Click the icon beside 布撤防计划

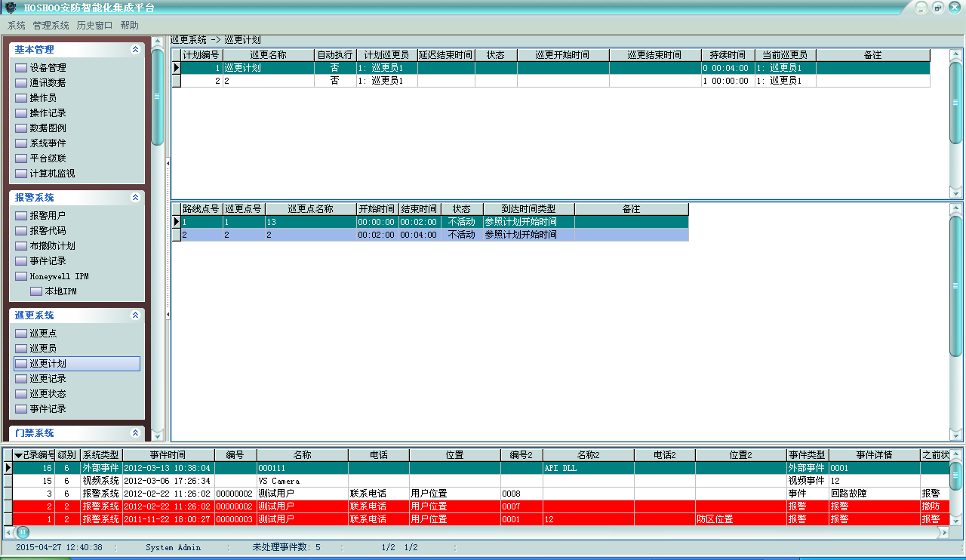[x=20, y=246]
